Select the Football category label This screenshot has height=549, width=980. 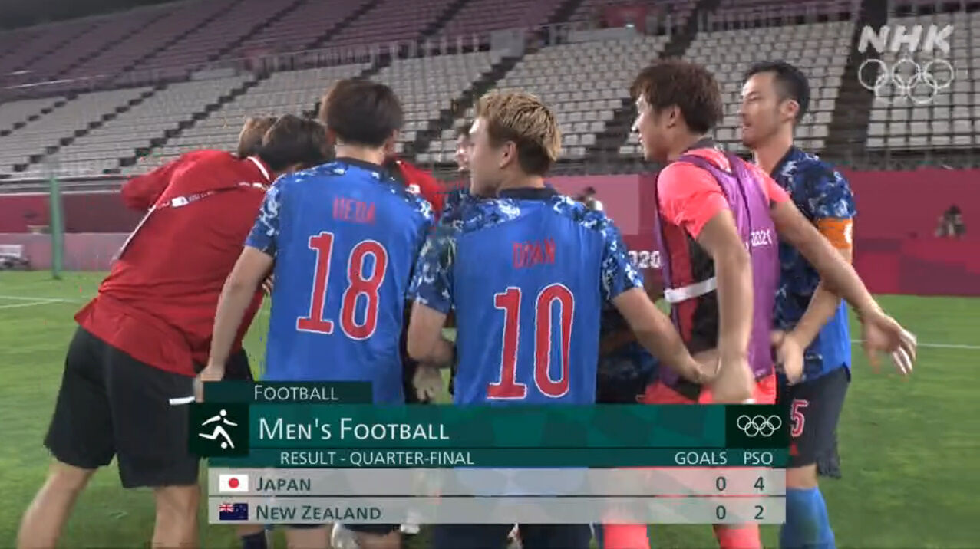click(x=295, y=393)
